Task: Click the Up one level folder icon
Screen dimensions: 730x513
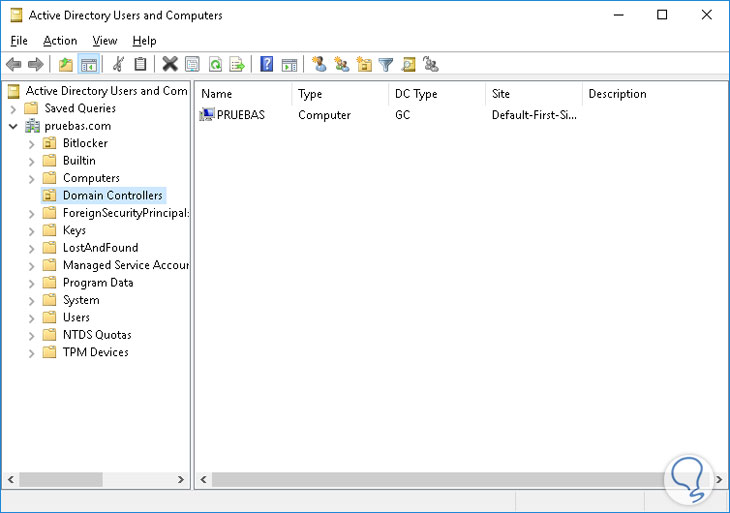Action: pyautogui.click(x=66, y=65)
